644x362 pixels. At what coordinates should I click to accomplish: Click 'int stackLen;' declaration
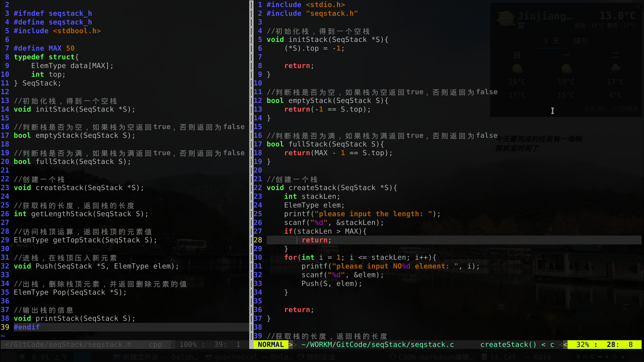tap(312, 196)
